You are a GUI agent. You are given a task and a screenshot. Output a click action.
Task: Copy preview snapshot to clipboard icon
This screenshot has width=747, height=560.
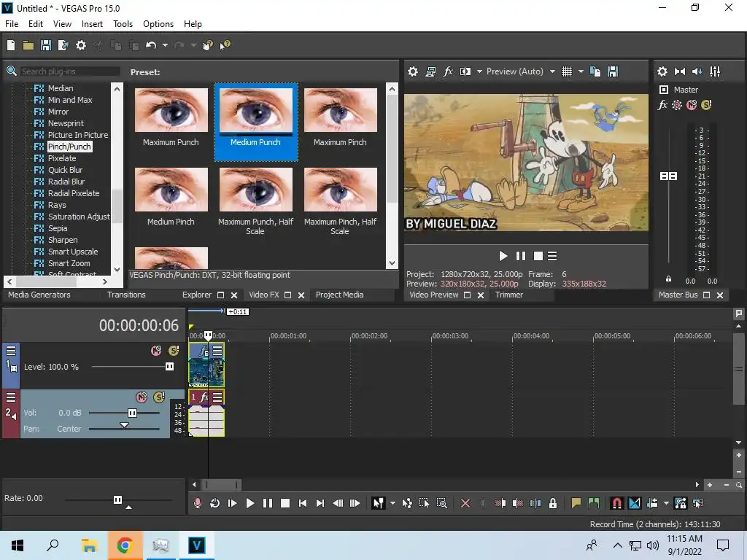(x=595, y=71)
